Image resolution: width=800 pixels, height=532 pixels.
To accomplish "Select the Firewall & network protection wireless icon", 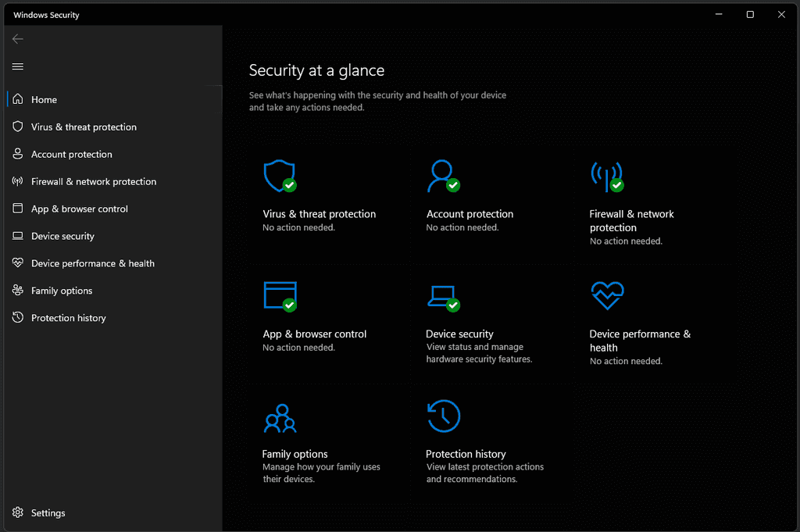I will point(607,176).
